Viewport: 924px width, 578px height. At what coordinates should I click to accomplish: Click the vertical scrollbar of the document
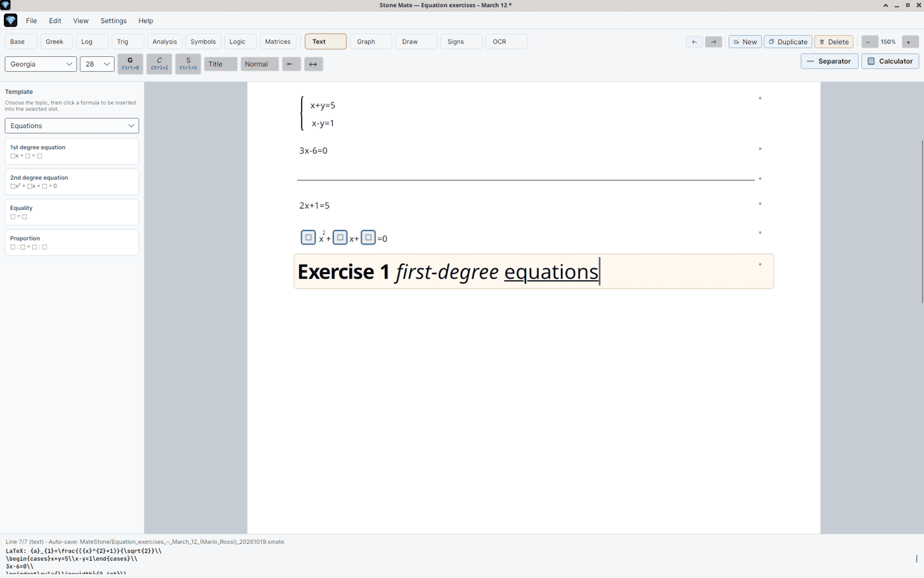click(x=922, y=221)
